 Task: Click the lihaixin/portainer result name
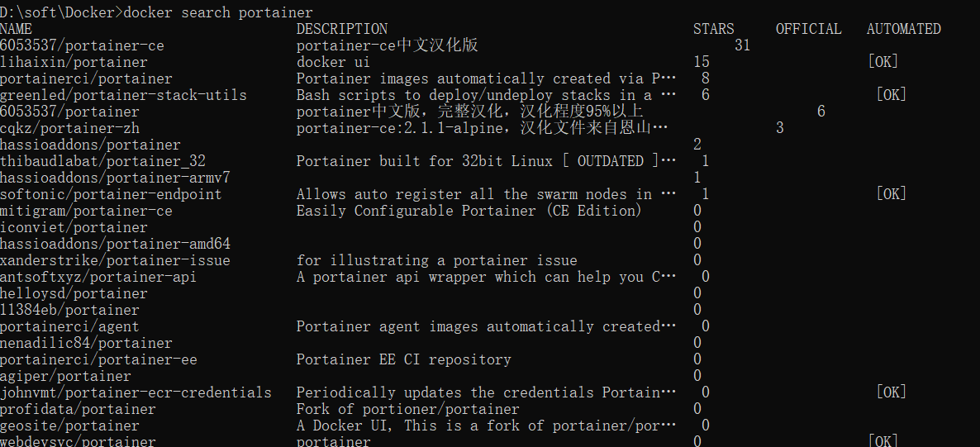click(74, 62)
